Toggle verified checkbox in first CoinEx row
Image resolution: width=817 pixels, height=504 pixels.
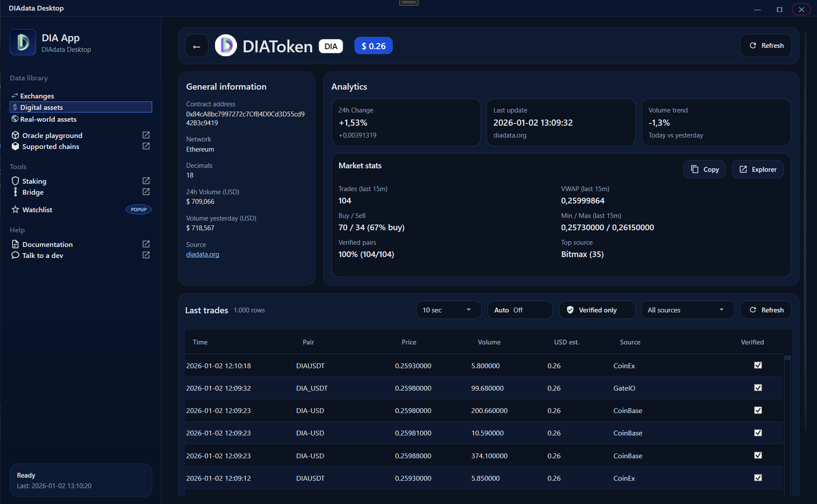tap(758, 365)
